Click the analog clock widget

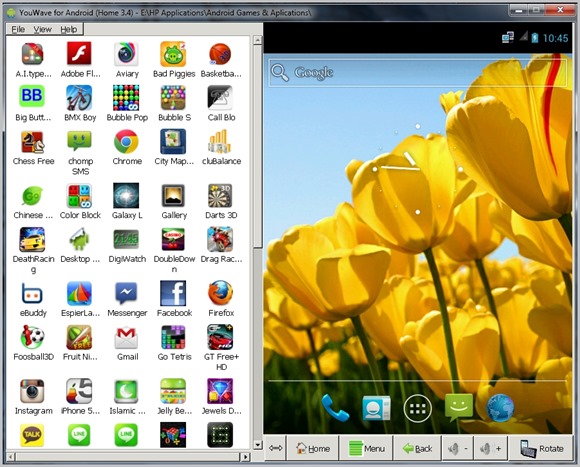[x=417, y=169]
